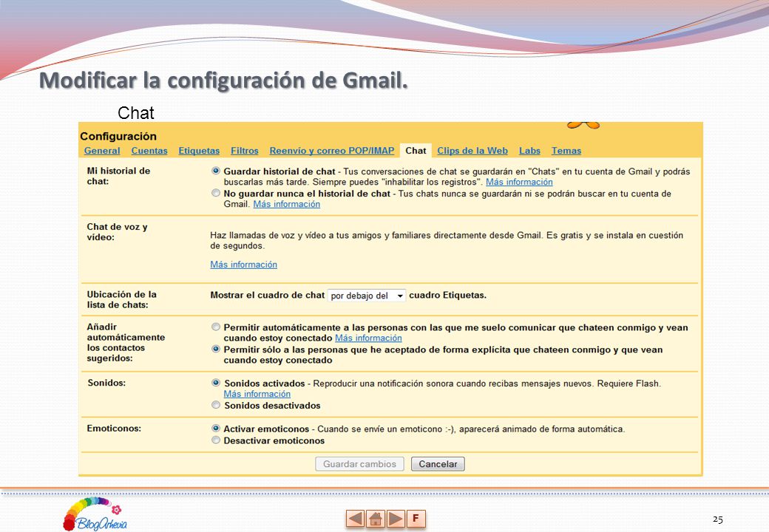Click the F navigation button
Screen dimensions: 769x532
416,518
